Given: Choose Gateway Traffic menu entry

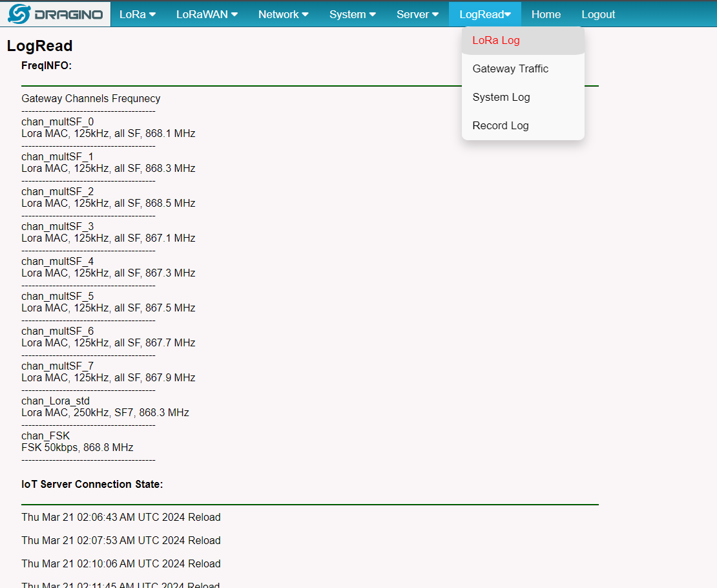Looking at the screenshot, I should point(523,68).
